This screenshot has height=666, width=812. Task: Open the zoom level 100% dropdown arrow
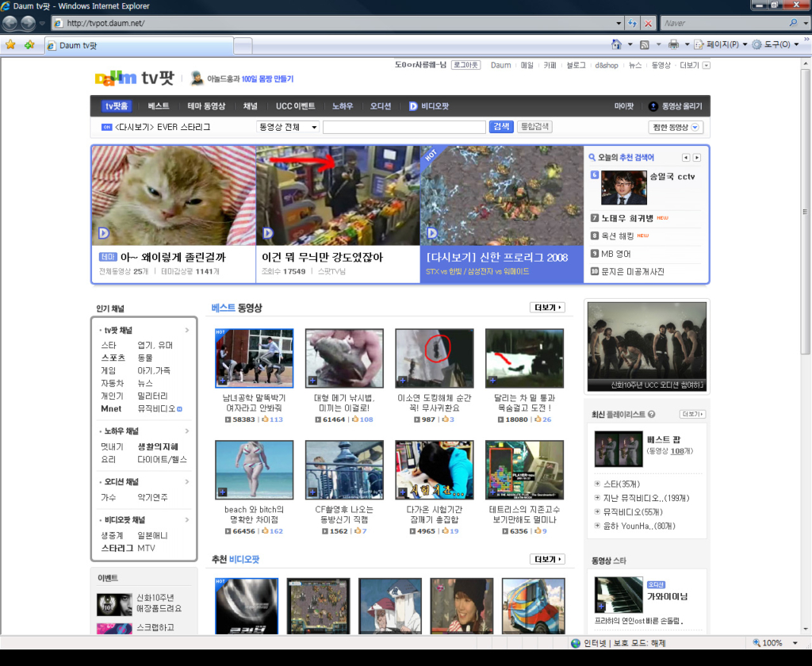pyautogui.click(x=795, y=643)
